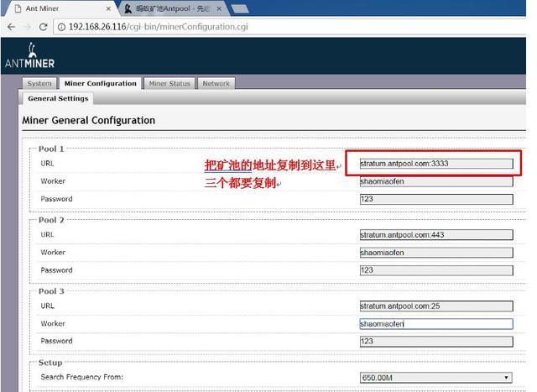Image resolution: width=537 pixels, height=392 pixels.
Task: Expand the Search Frequency From dropdown
Action: 435,378
